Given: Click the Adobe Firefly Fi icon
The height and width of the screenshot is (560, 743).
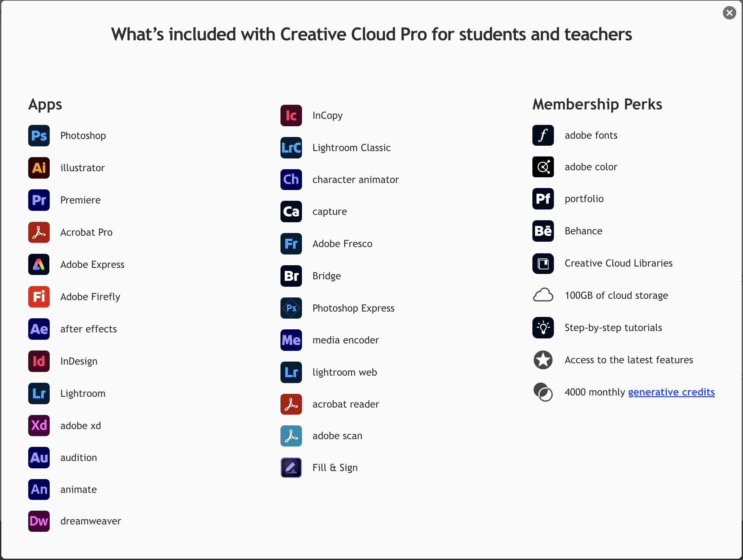Looking at the screenshot, I should pyautogui.click(x=39, y=297).
